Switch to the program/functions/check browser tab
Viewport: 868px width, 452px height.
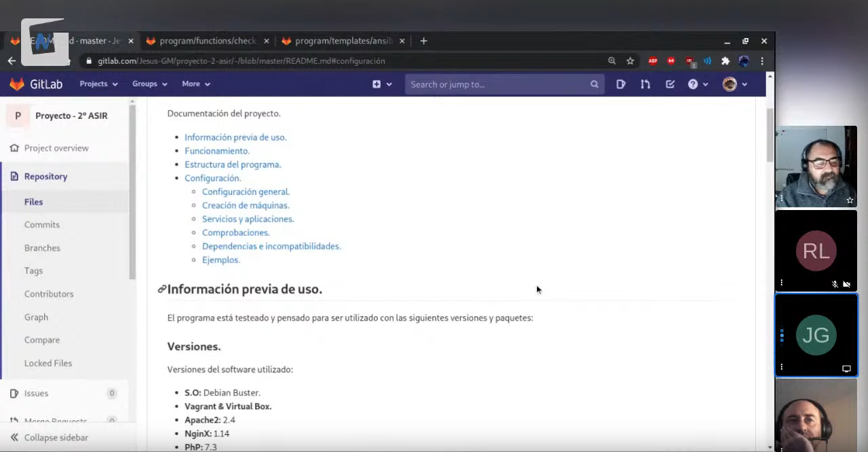pyautogui.click(x=207, y=41)
